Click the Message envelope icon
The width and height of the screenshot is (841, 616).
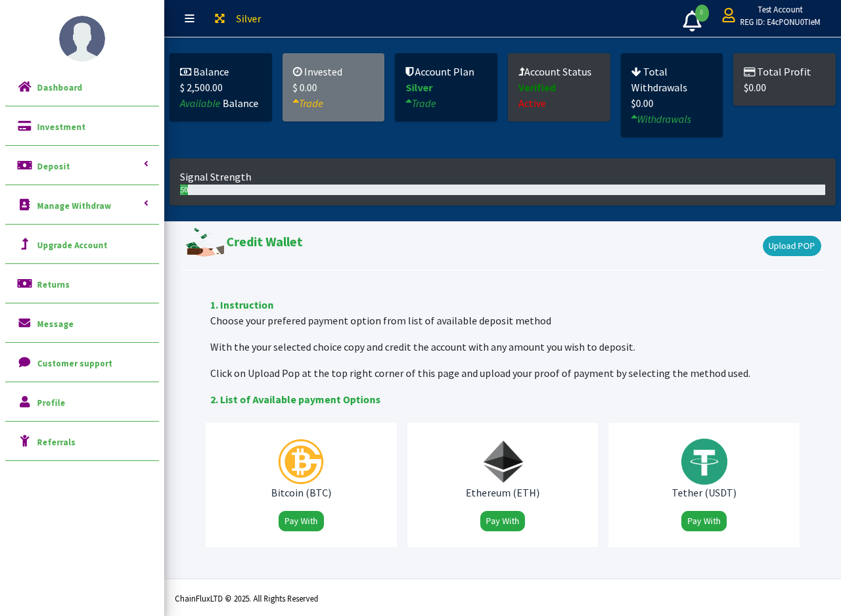click(25, 323)
